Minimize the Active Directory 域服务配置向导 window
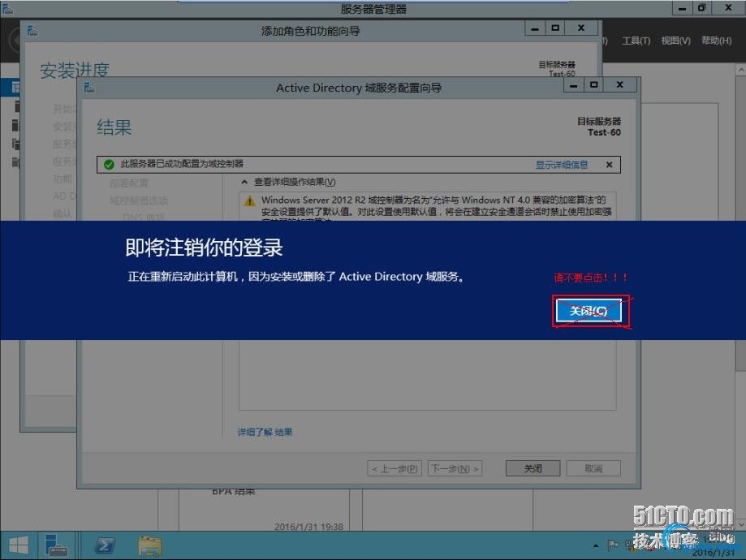The height and width of the screenshot is (560, 746). (574, 85)
